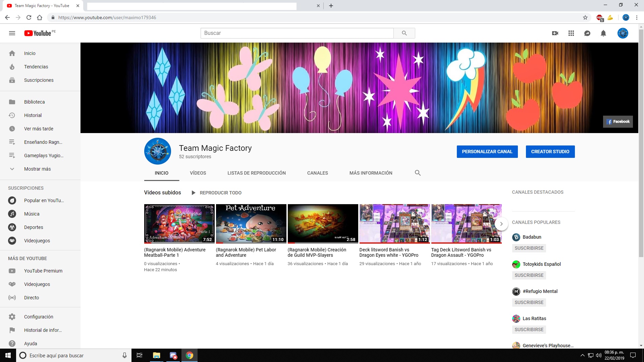644x362 pixels.
Task: Open File Explorer from taskbar
Action: pos(156,355)
